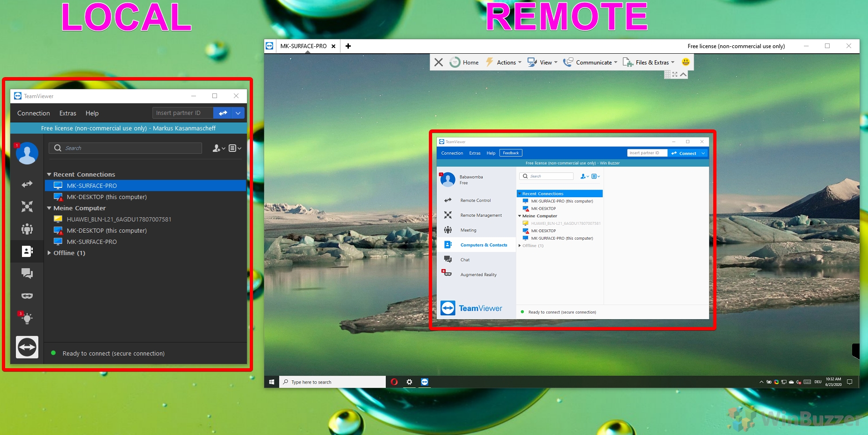Expand Offline (1) in remote TeamViewer list
Image resolution: width=868 pixels, height=435 pixels.
tap(520, 246)
